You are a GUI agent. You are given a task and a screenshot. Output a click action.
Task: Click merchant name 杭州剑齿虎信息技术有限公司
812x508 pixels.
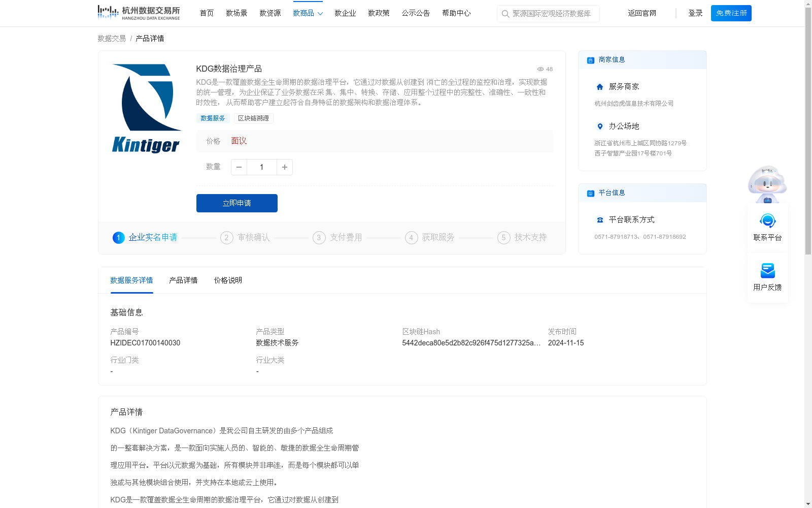634,104
